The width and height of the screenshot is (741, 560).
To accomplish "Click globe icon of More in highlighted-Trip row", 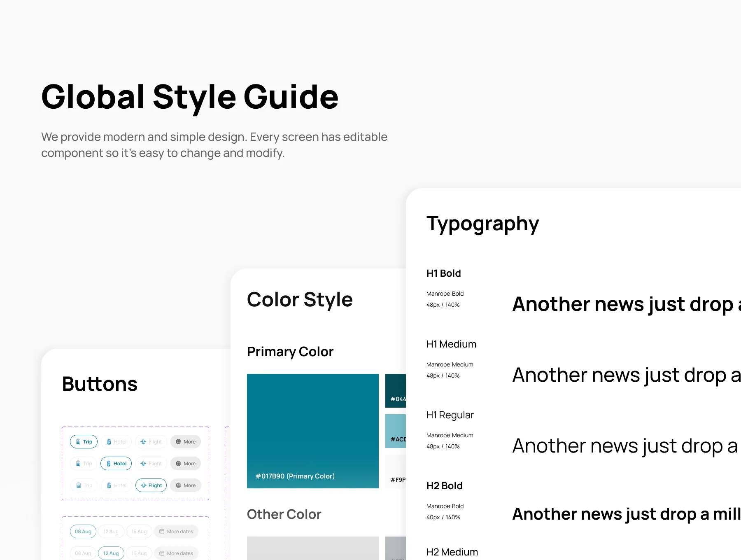I will 178,442.
